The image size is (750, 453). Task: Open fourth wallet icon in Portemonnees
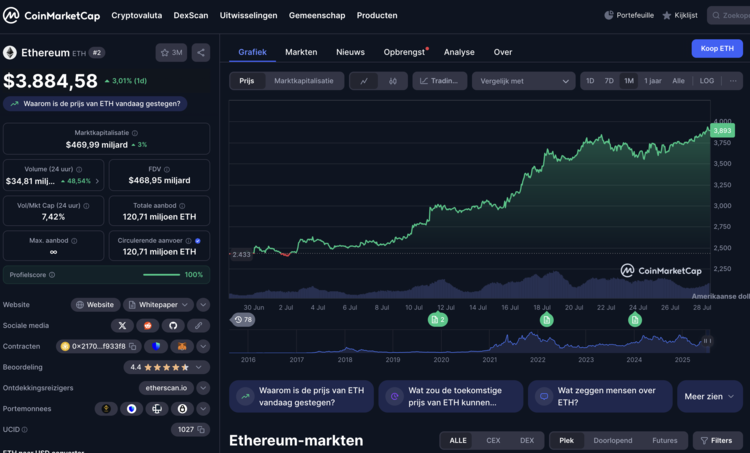click(x=182, y=409)
